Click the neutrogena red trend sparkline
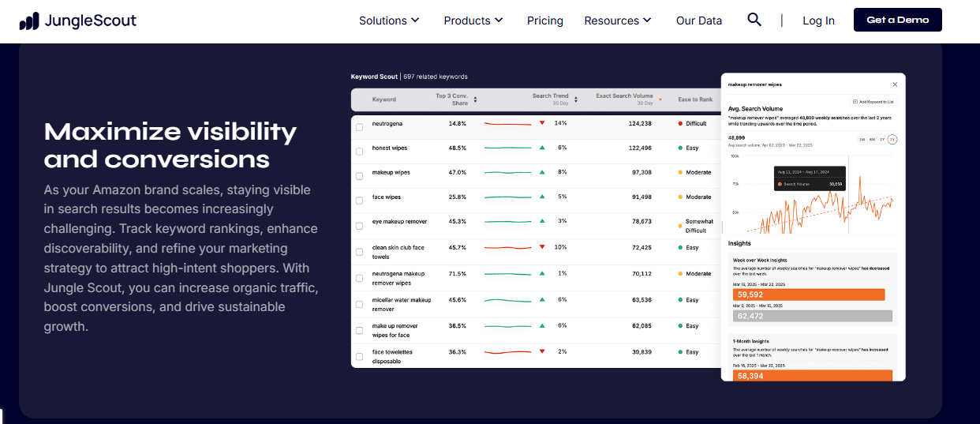The height and width of the screenshot is (424, 980). pyautogui.click(x=507, y=124)
